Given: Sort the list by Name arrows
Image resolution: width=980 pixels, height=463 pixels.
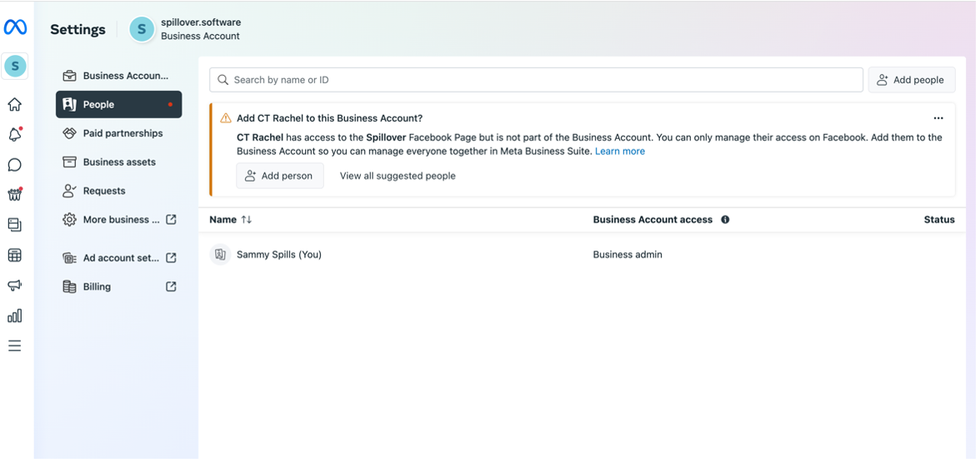Looking at the screenshot, I should [x=247, y=219].
